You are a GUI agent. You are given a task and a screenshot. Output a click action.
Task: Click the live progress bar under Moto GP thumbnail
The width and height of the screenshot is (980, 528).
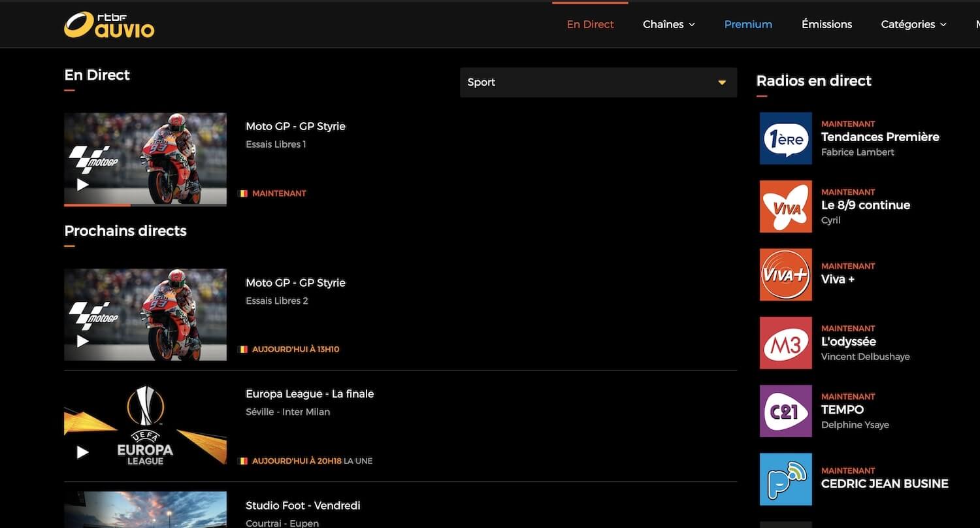pos(145,205)
